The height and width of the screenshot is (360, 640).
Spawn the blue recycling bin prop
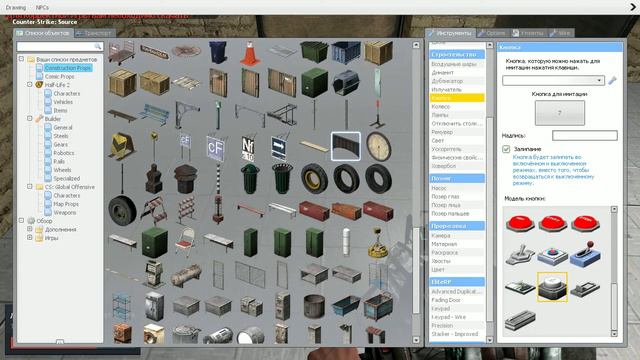(x=218, y=52)
